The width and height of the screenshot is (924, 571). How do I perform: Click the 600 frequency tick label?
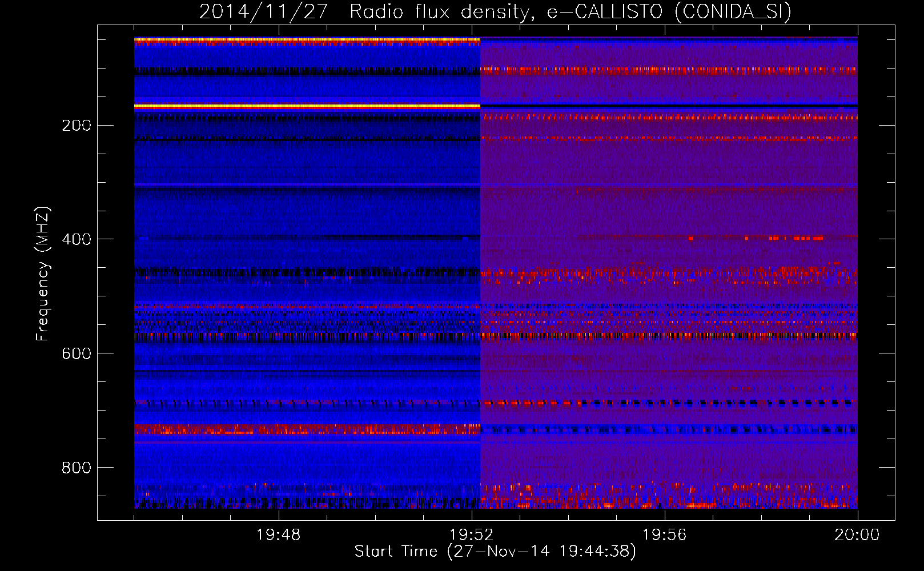[77, 353]
